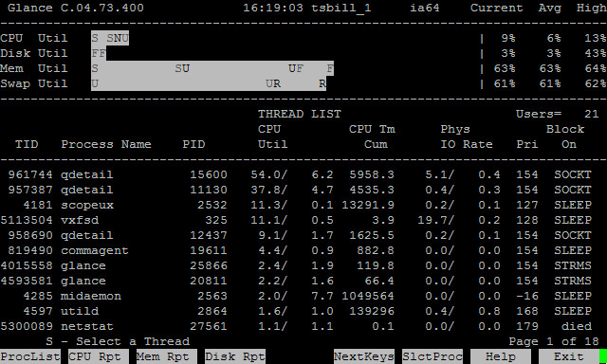Select the NextKeys softkey
607x364 pixels.
tap(364, 356)
